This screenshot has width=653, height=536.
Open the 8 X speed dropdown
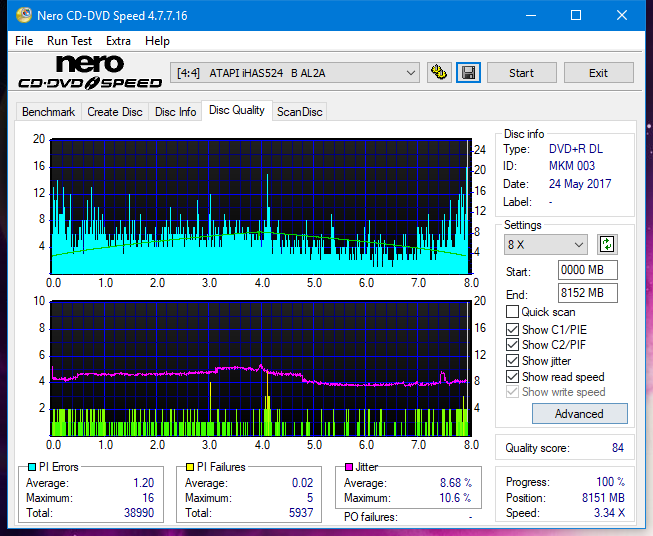point(546,244)
